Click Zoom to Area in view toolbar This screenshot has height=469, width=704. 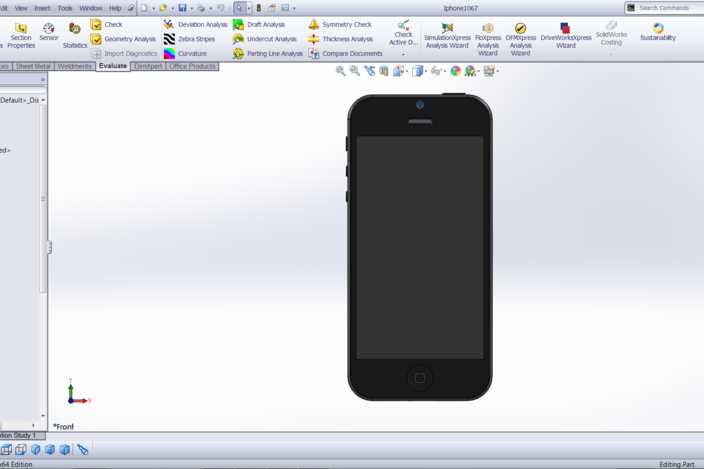355,71
